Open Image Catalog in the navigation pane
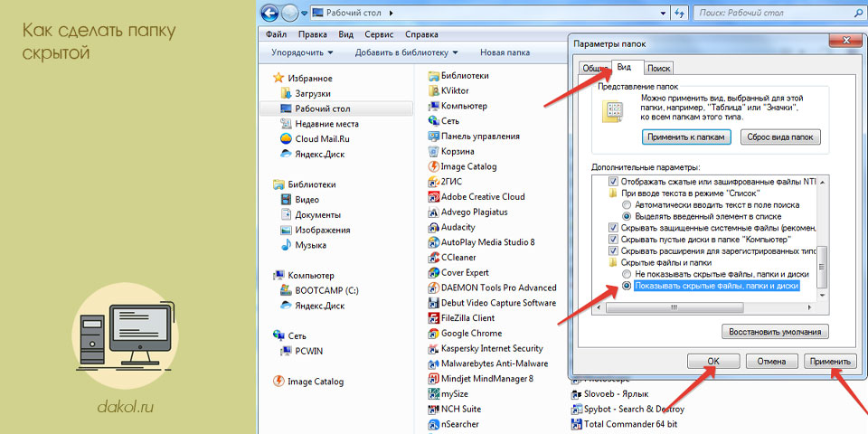Screen dimensions: 868x434 [x=309, y=382]
